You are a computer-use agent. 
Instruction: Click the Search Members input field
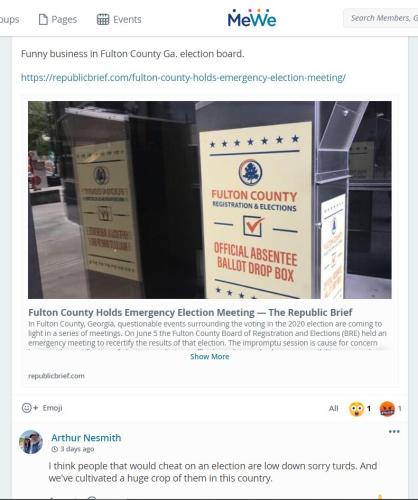(381, 18)
